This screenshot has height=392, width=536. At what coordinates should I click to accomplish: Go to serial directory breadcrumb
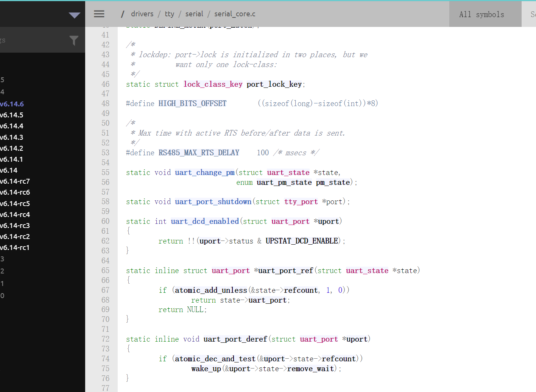[194, 14]
